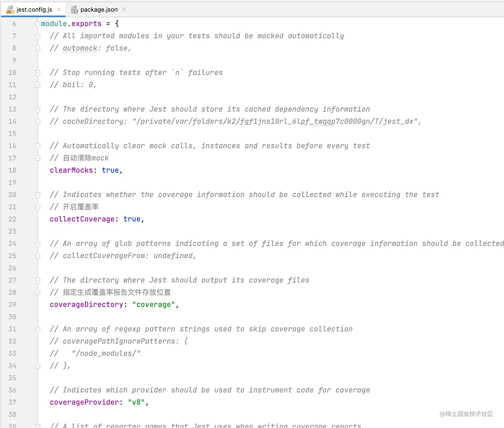The width and height of the screenshot is (504, 428).
Task: Click the "v8" coverageProvider value
Action: coord(137,402)
